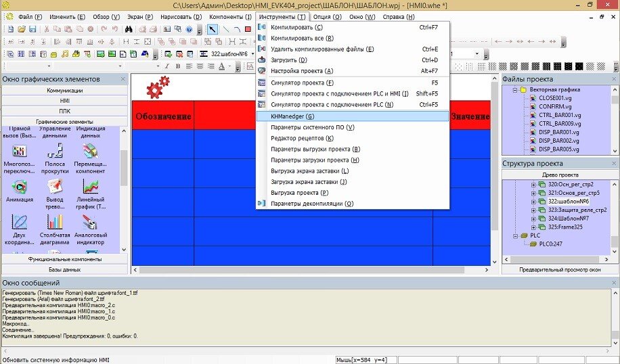Click the Обозначение header cell on canvas
Image resolution: width=620 pixels, height=364 pixels.
[x=163, y=116]
